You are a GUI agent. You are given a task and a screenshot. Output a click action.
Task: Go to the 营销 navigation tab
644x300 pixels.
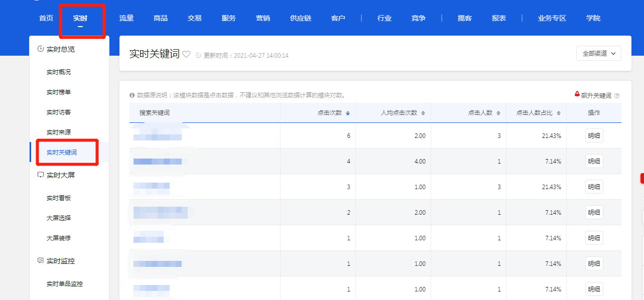[x=263, y=18]
